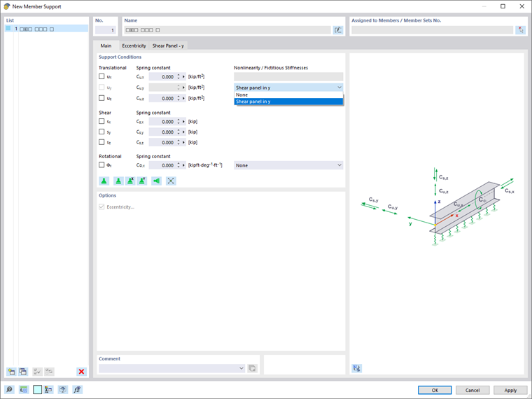Click the Cu,x spring constant value field
The width and height of the screenshot is (532, 399).
tap(162, 77)
